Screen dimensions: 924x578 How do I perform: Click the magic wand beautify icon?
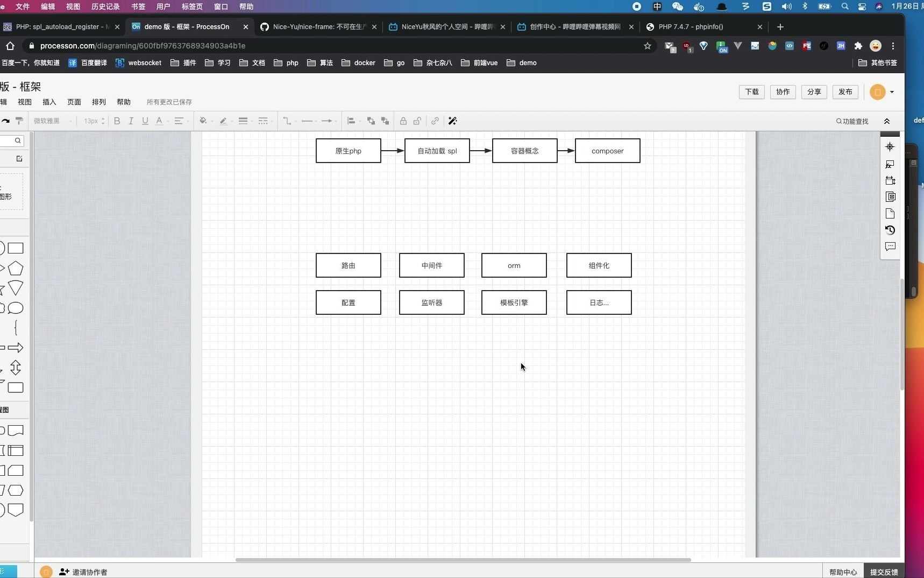pos(453,121)
